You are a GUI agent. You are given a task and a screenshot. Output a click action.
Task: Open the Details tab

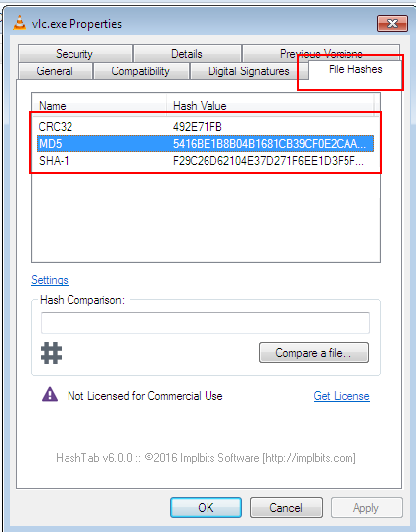188,54
